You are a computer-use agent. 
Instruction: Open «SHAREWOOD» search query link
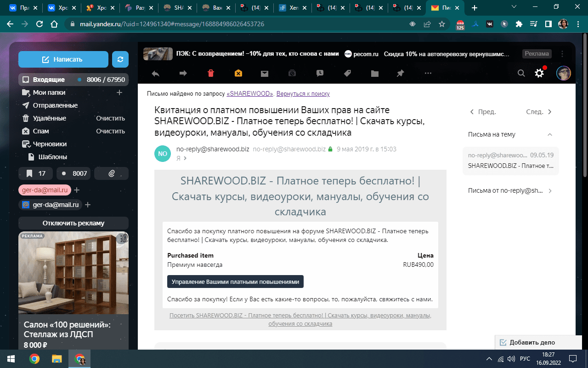(x=250, y=94)
